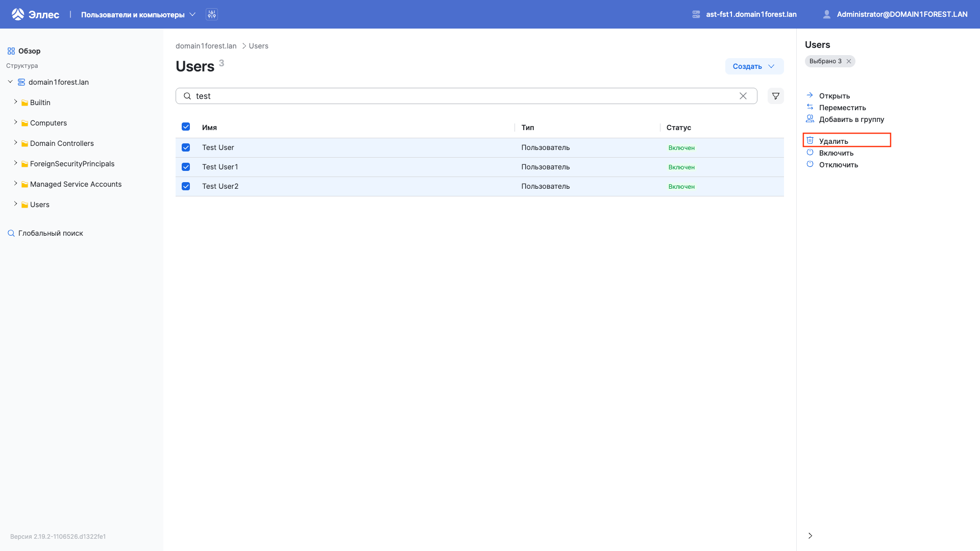
Task: Clear search text via X icon
Action: [743, 95]
